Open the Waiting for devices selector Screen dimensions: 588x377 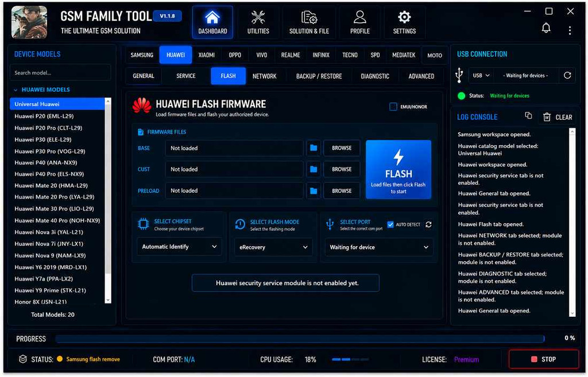point(527,75)
